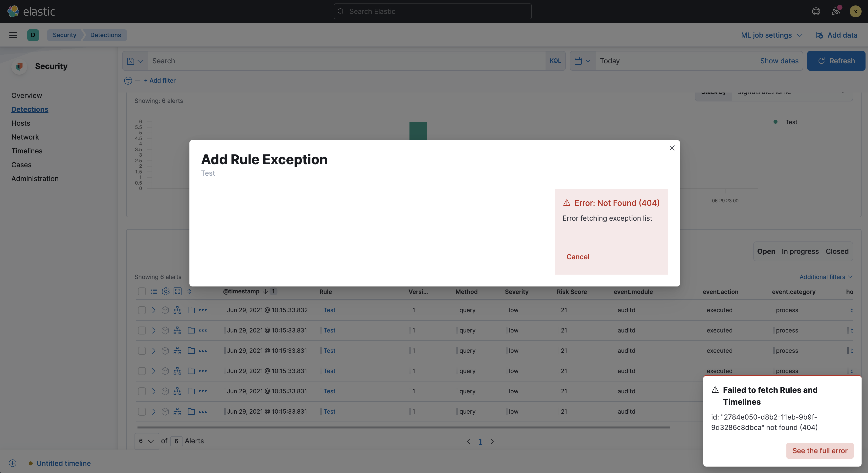Image resolution: width=868 pixels, height=473 pixels.
Task: Click the Elastic logo
Action: tap(31, 11)
